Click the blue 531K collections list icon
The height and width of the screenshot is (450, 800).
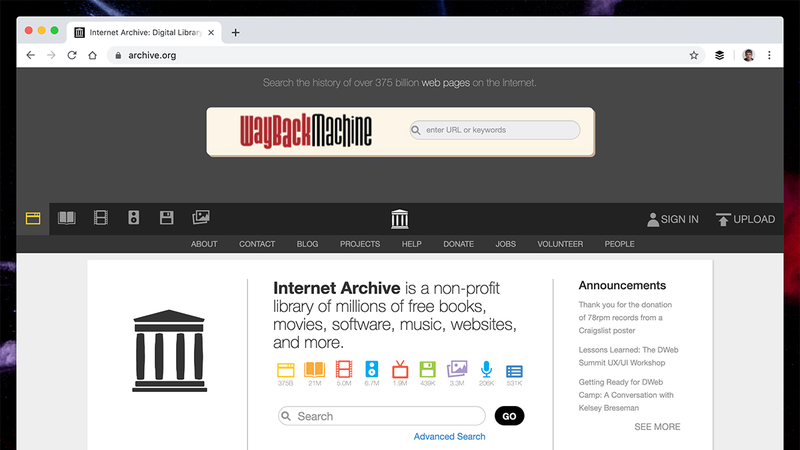514,371
